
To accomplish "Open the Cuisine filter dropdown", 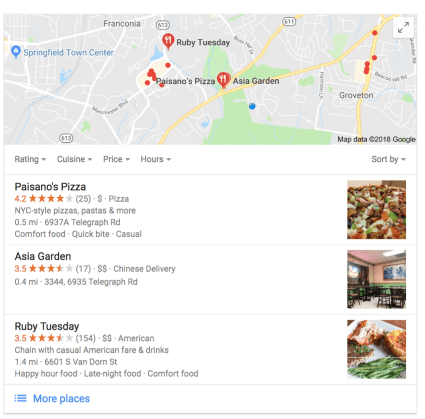I will tap(75, 159).
